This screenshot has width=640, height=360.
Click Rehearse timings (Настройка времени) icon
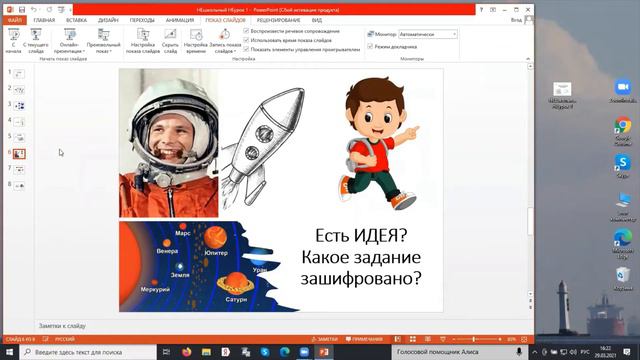click(x=196, y=34)
